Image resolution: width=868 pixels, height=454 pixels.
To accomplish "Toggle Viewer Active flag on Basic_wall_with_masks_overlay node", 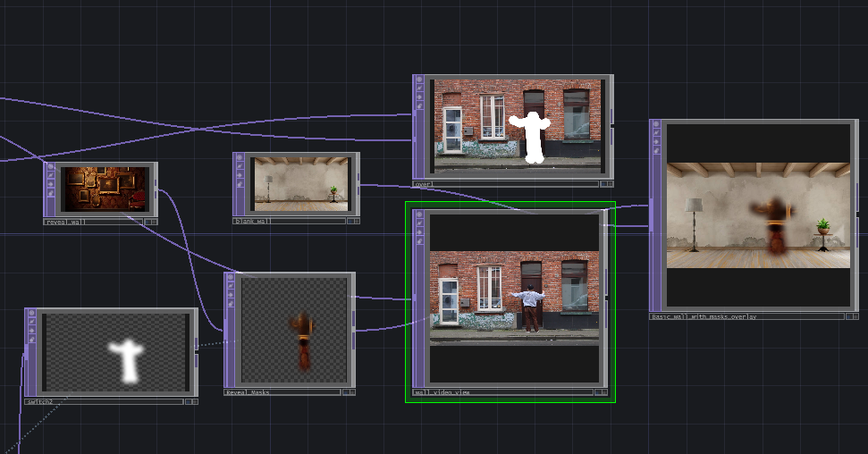I will [657, 125].
